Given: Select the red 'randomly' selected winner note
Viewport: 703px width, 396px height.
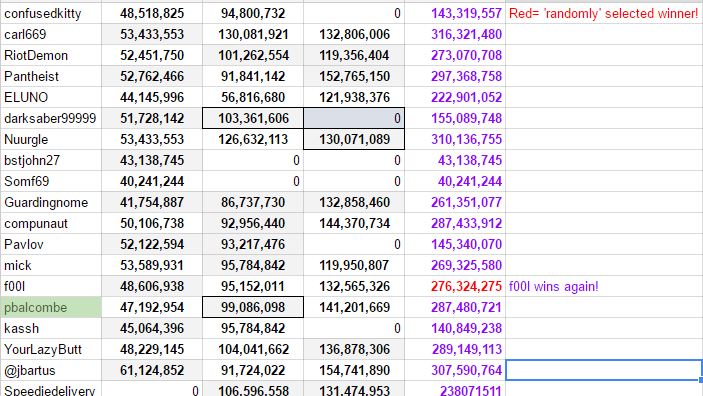Looking at the screenshot, I should click(x=604, y=13).
